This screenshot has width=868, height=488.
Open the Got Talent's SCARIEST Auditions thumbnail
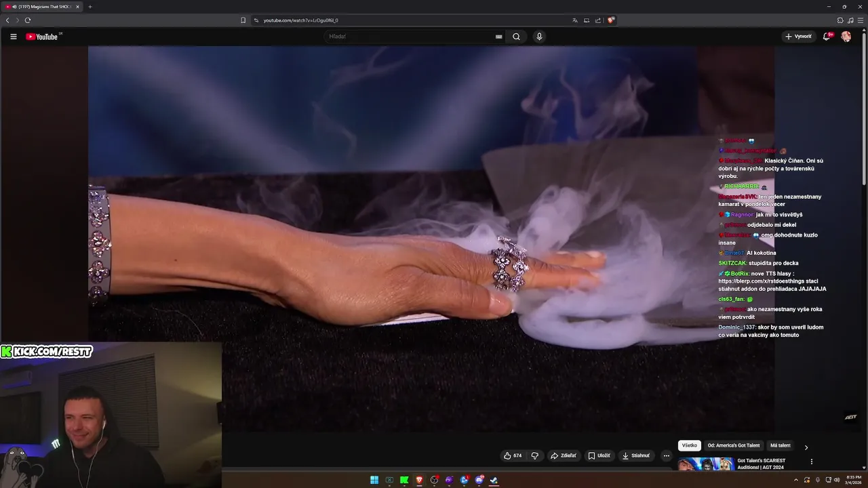pos(705,464)
